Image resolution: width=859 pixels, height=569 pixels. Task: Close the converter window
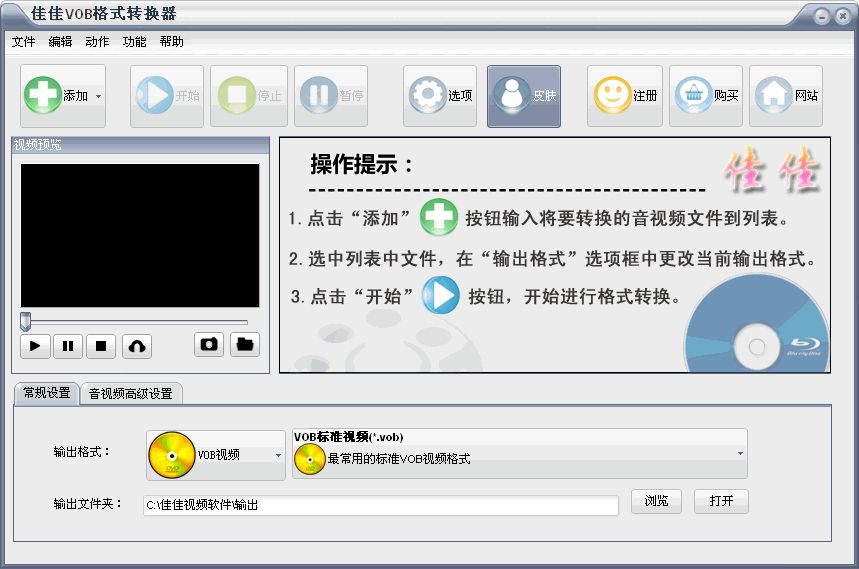coord(843,16)
